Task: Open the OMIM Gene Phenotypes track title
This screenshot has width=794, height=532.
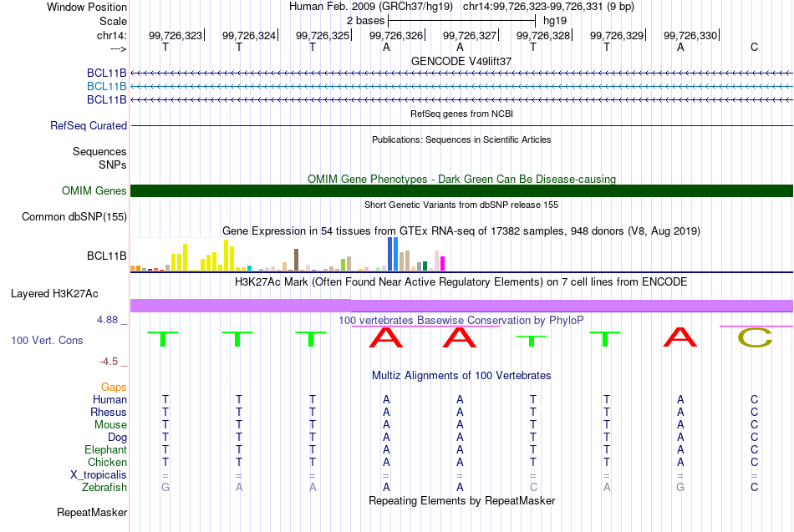Action: click(461, 180)
